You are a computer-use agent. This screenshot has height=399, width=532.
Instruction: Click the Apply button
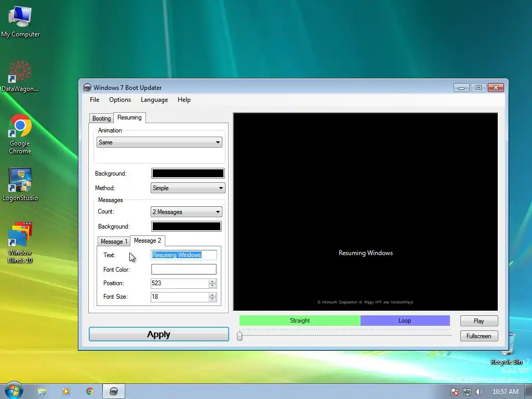click(159, 334)
